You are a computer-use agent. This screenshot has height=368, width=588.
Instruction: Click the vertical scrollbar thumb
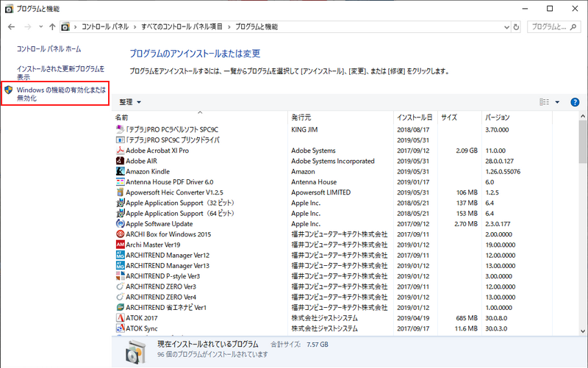click(583, 142)
